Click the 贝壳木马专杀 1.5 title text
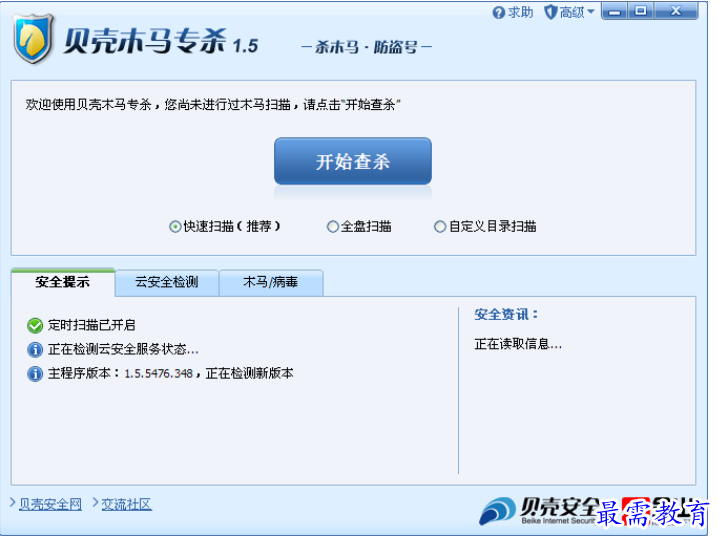Viewport: 718px width, 545px height. pos(160,41)
